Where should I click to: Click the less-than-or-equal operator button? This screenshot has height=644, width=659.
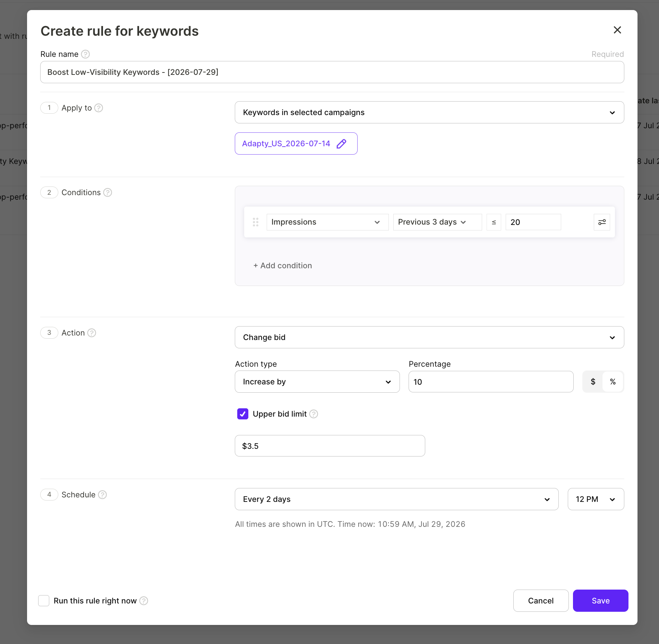coord(494,222)
